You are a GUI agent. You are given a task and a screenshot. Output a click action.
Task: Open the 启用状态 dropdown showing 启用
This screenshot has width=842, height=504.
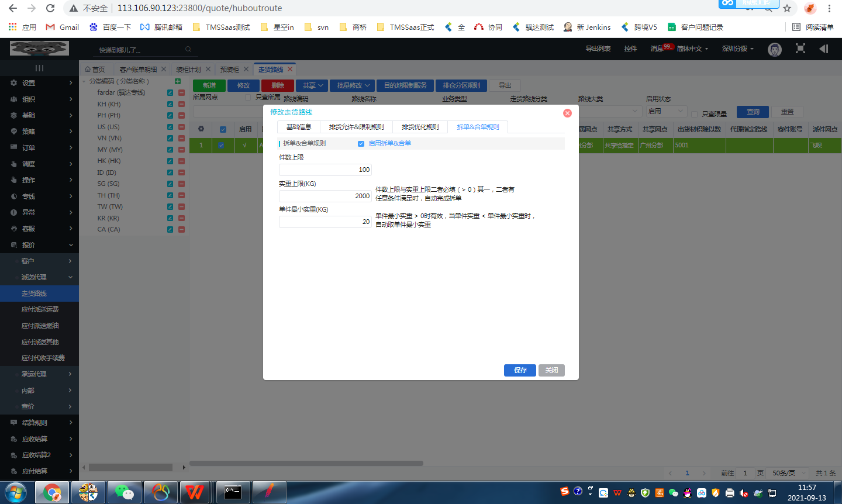coord(665,111)
